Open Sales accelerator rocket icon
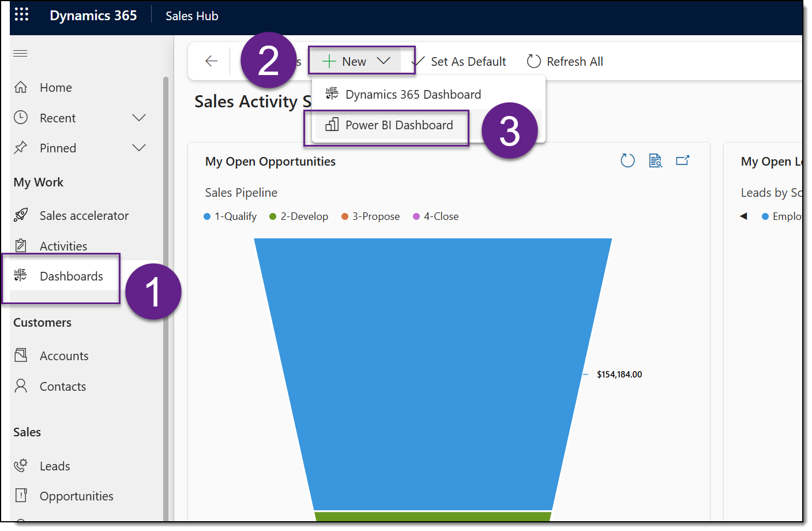This screenshot has width=812, height=531. pyautogui.click(x=21, y=215)
